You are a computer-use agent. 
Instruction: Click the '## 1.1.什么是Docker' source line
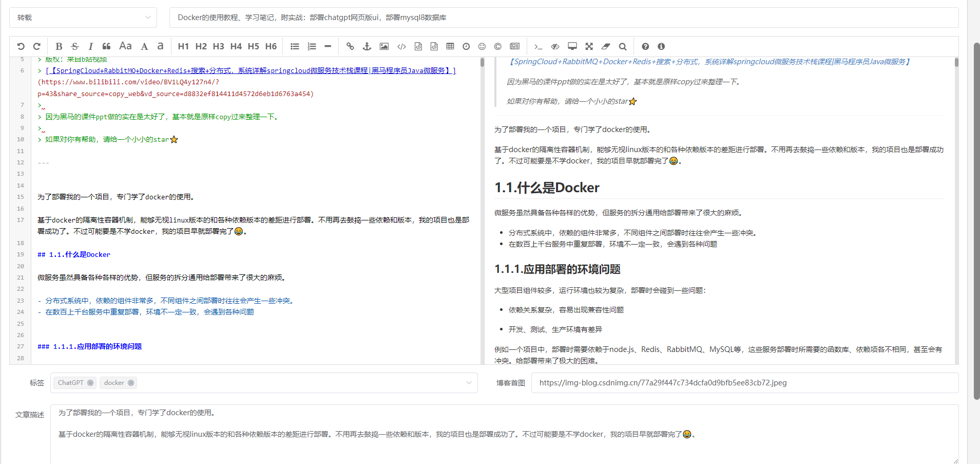tap(74, 254)
